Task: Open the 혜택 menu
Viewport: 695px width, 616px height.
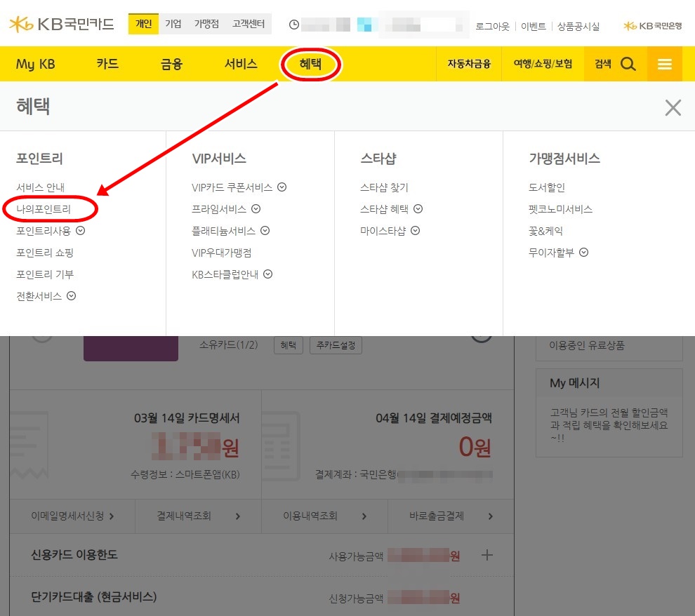Action: (x=310, y=64)
